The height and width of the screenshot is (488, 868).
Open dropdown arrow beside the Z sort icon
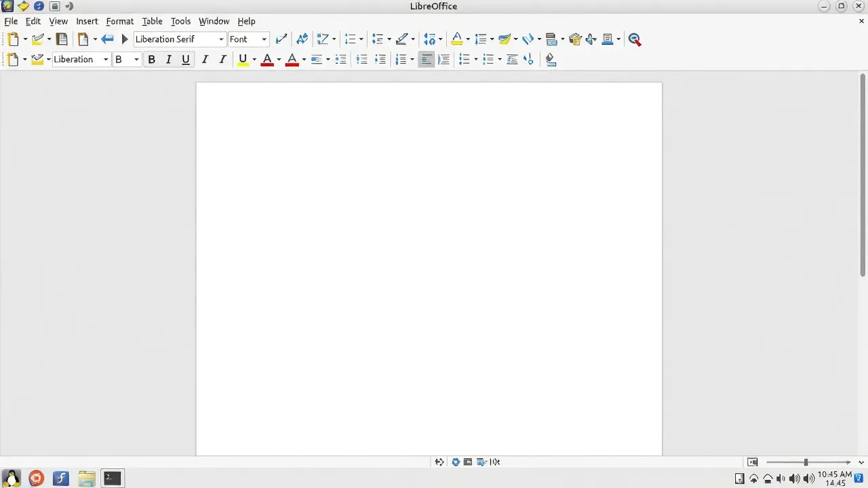pos(334,39)
